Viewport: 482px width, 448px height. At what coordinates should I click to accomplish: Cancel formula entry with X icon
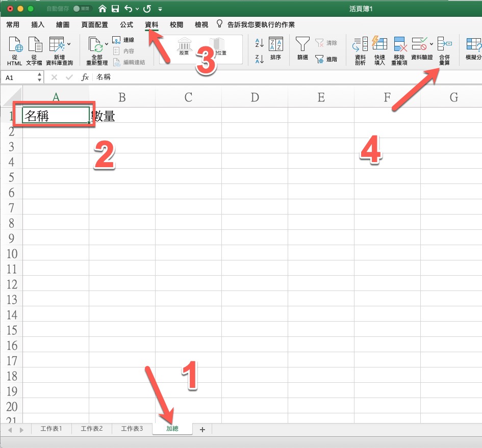54,77
